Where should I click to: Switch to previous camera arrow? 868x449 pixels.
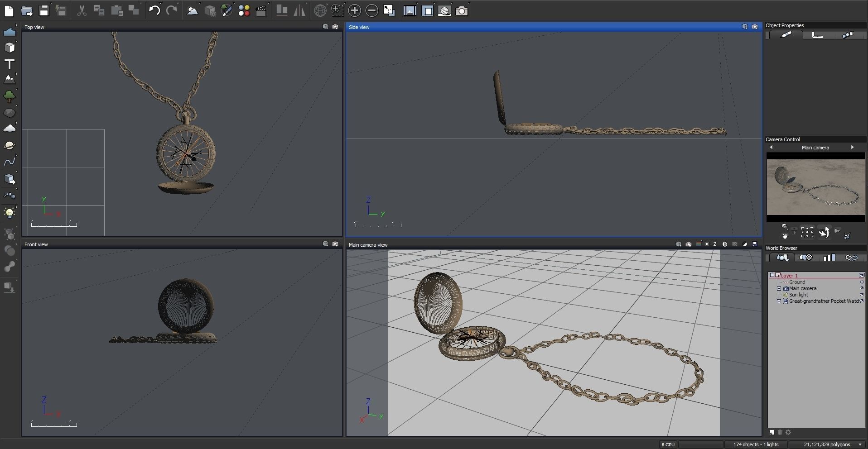(771, 148)
